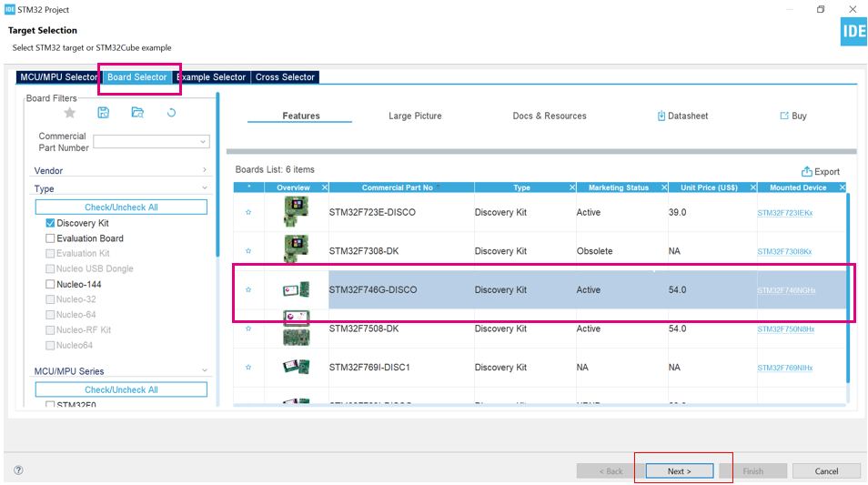Open the Docs & Resources tab
The width and height of the screenshot is (868, 485).
(550, 116)
